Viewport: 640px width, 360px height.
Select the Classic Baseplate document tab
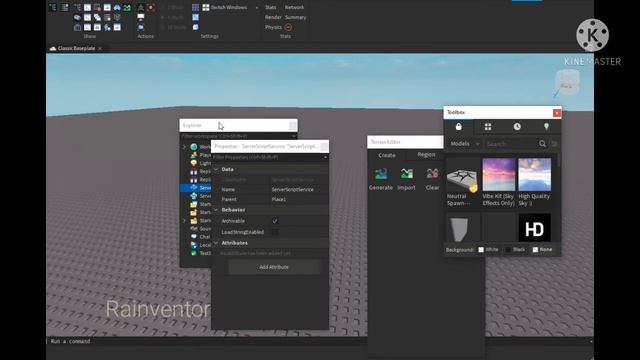point(76,48)
